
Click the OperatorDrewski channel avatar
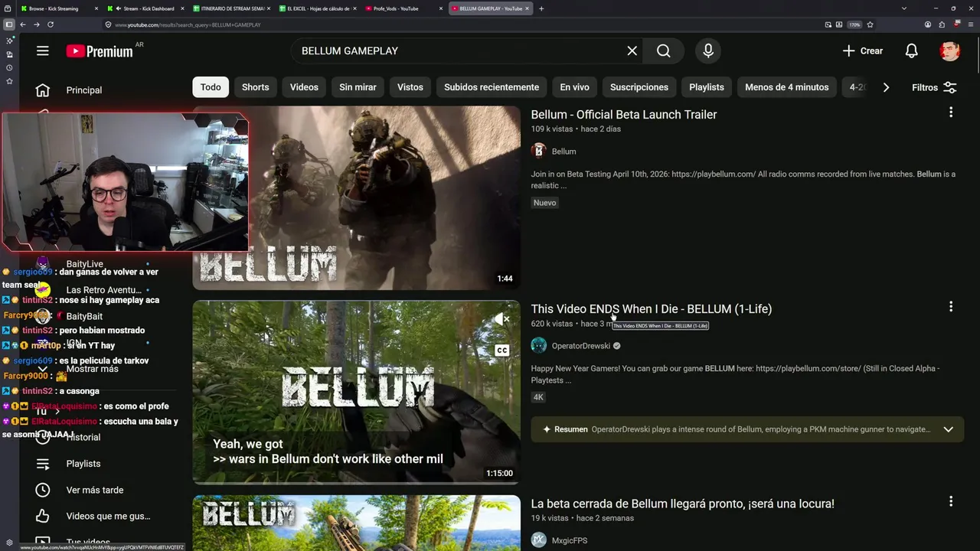tap(539, 345)
